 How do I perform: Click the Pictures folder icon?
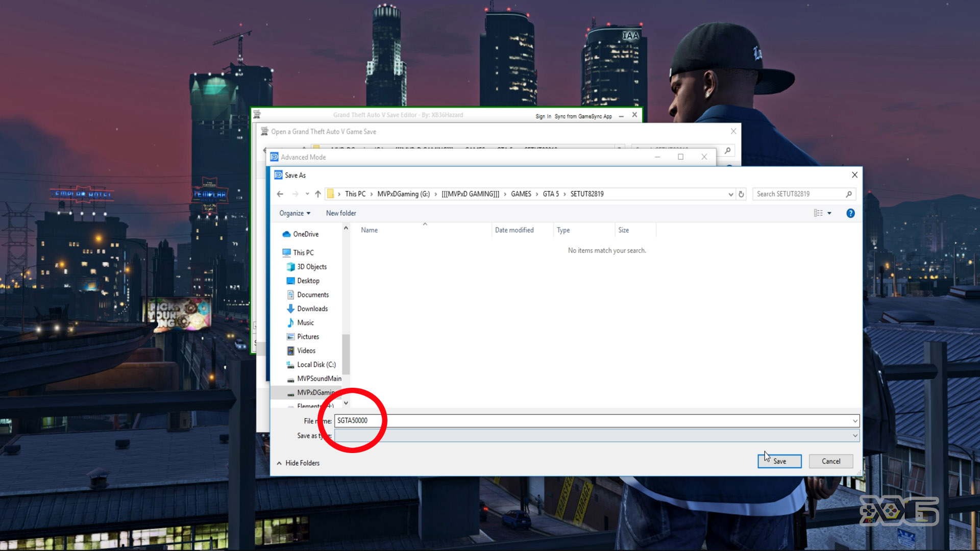pos(291,336)
